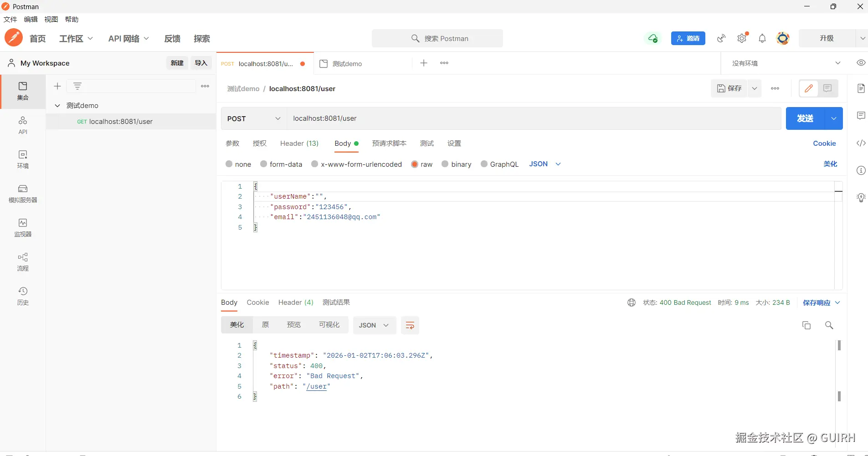Click the Cookie link
868x456 pixels.
[824, 143]
